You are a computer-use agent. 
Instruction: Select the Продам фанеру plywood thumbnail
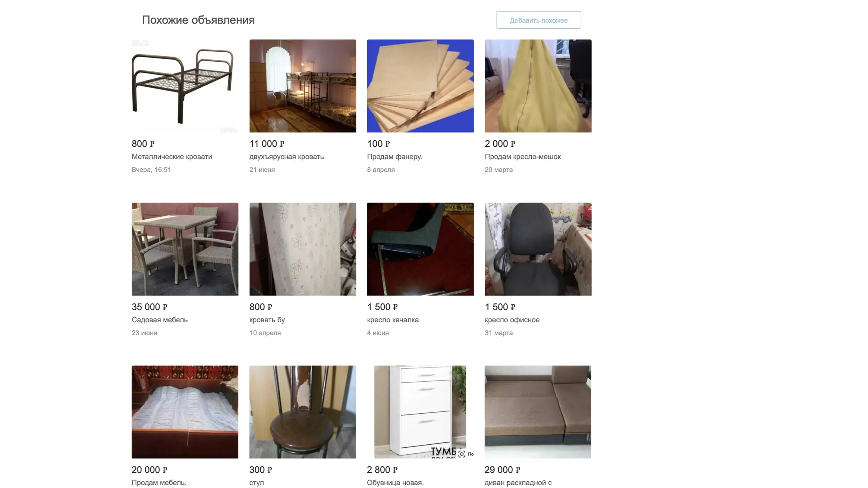[420, 86]
